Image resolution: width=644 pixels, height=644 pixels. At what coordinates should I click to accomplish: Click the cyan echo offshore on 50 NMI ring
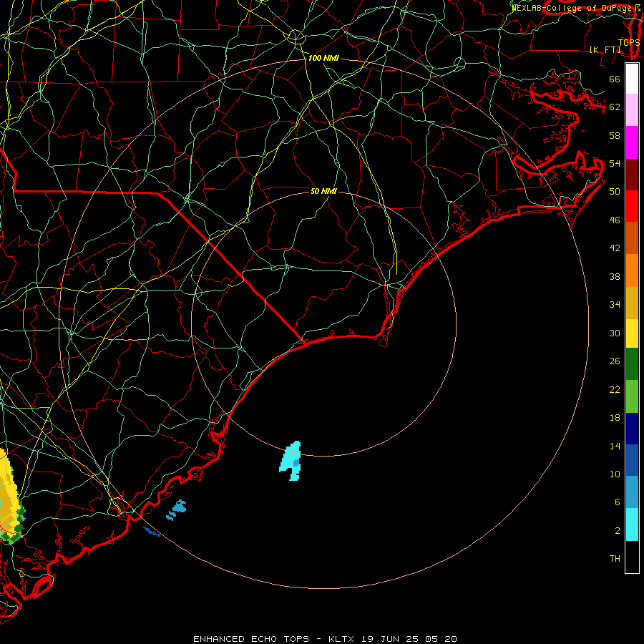click(x=291, y=460)
